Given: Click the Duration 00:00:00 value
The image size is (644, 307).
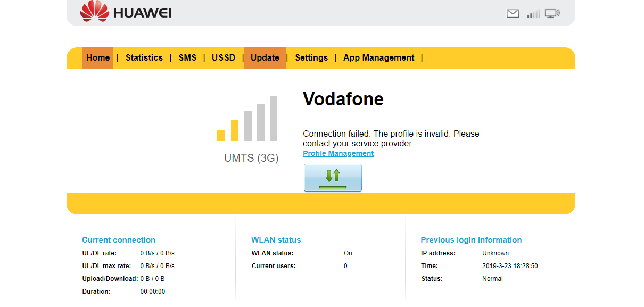Looking at the screenshot, I should pyautogui.click(x=153, y=292).
